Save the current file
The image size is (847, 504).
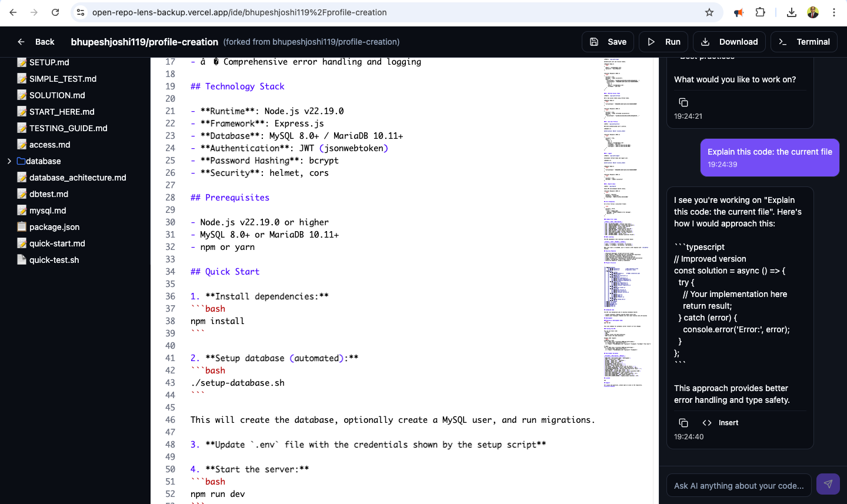[x=608, y=42]
